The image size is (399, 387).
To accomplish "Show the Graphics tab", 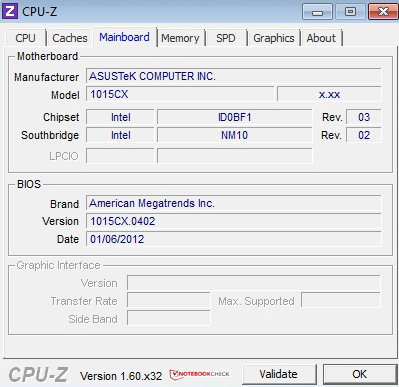I will tap(274, 38).
